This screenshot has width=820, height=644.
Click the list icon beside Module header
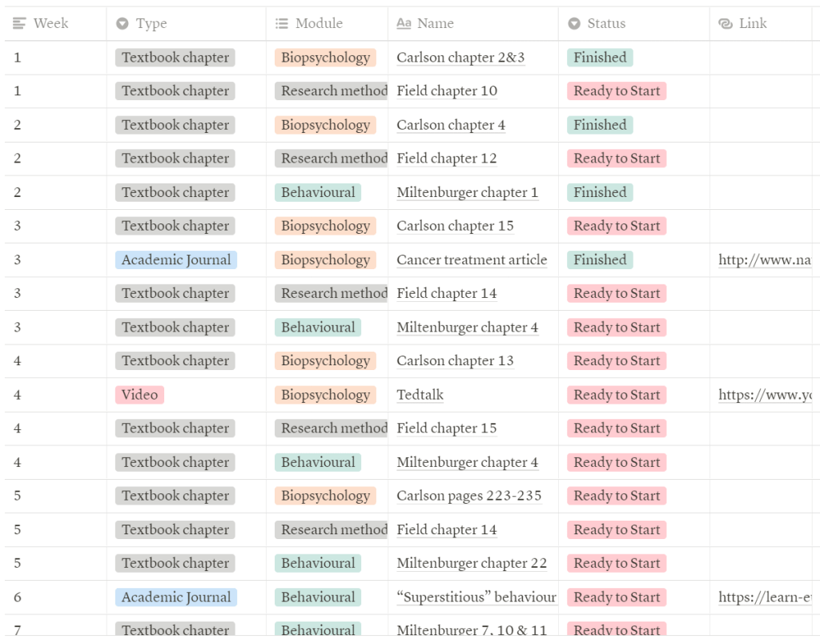pyautogui.click(x=282, y=24)
